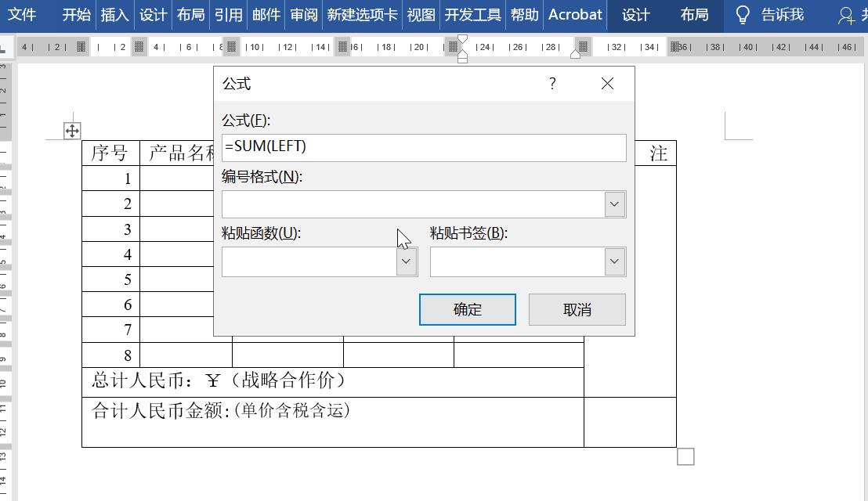Screen dimensions: 868x501
Task: Click the 告诉我 lightbulb icon
Action: pyautogui.click(x=742, y=15)
